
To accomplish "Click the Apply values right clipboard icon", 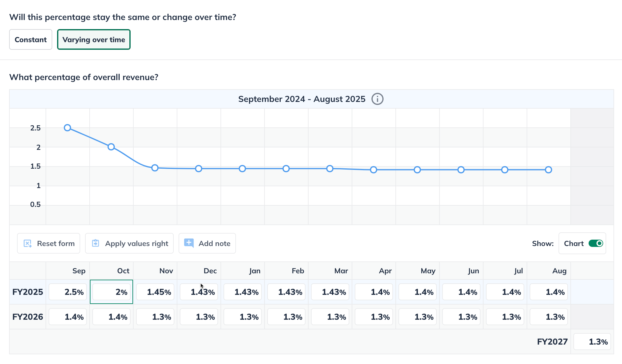I will [95, 243].
